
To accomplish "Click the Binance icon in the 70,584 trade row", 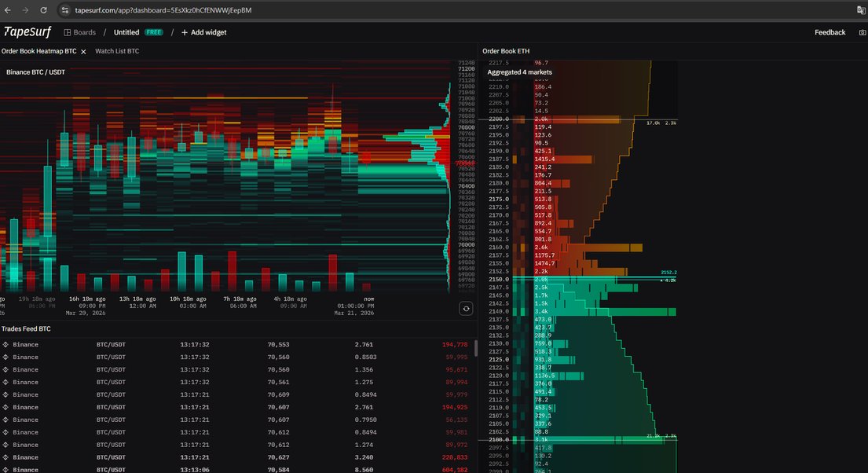I will click(x=5, y=470).
